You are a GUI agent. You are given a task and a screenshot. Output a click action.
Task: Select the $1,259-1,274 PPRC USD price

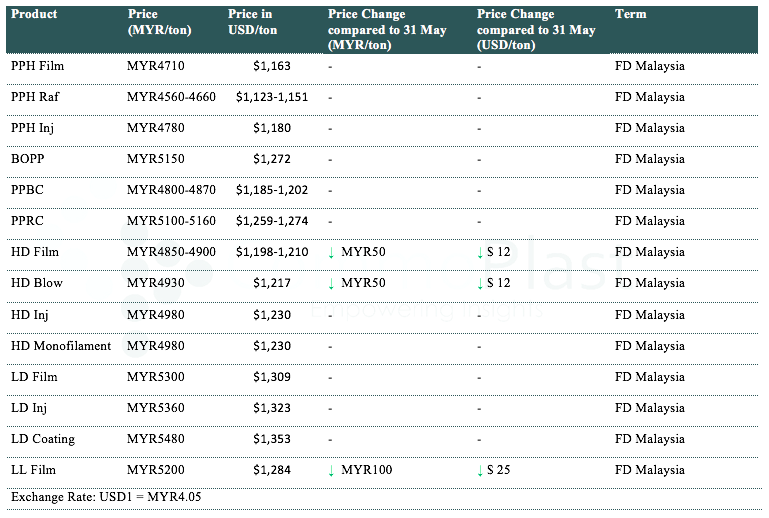(x=272, y=221)
